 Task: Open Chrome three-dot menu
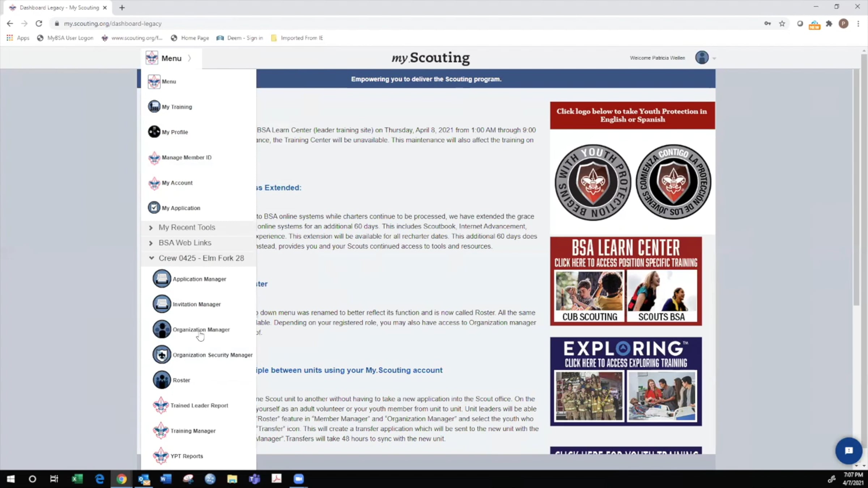click(x=858, y=23)
